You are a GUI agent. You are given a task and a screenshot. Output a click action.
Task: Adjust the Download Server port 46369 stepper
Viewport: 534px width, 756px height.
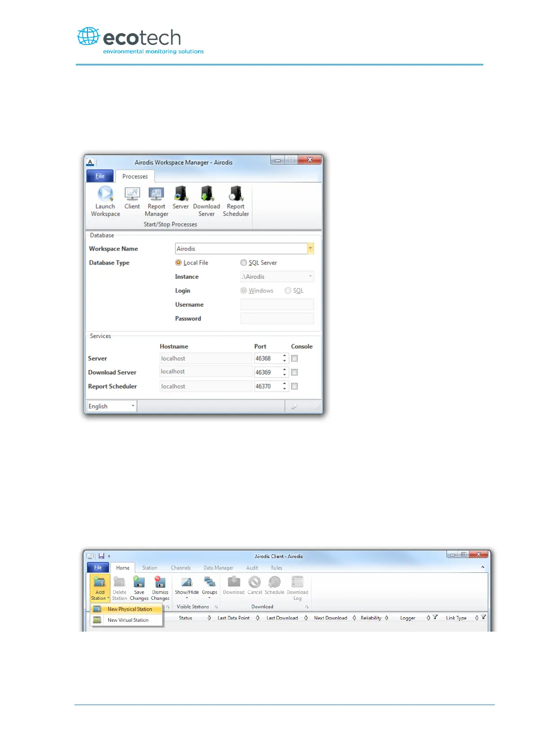tap(285, 372)
